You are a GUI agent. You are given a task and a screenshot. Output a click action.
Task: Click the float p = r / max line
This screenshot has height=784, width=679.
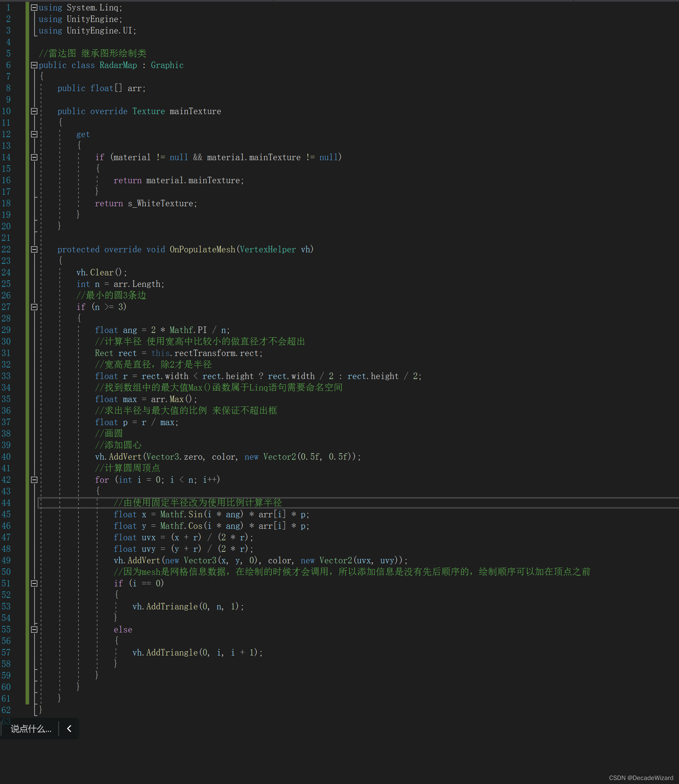(137, 422)
